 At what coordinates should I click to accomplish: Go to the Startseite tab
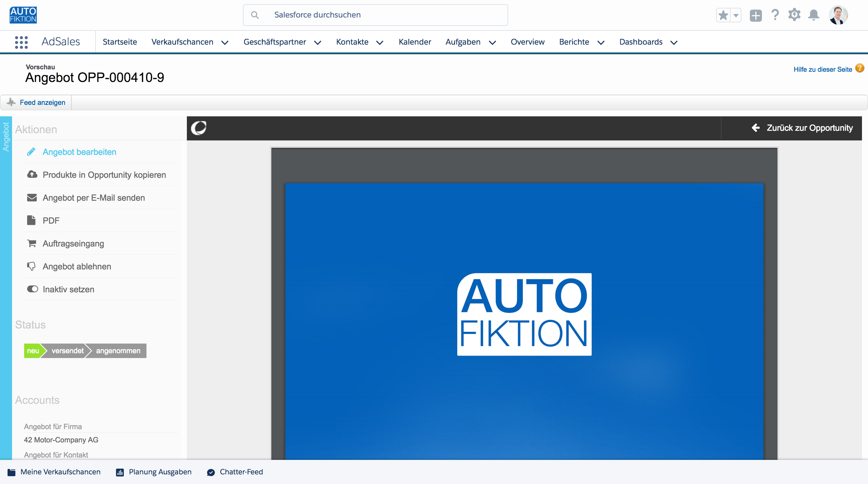[x=120, y=42]
